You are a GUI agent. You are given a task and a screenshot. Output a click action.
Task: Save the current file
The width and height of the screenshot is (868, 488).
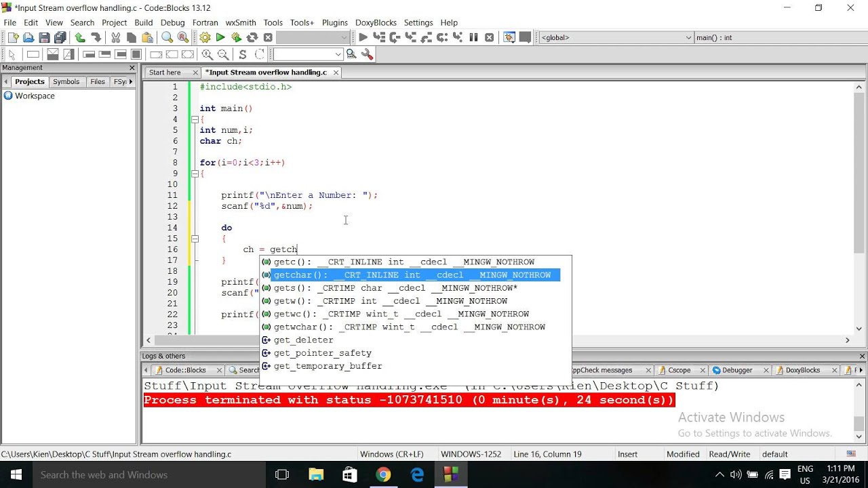click(x=45, y=38)
